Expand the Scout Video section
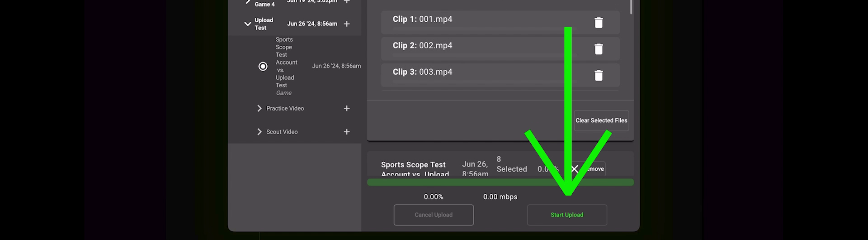 [x=259, y=132]
